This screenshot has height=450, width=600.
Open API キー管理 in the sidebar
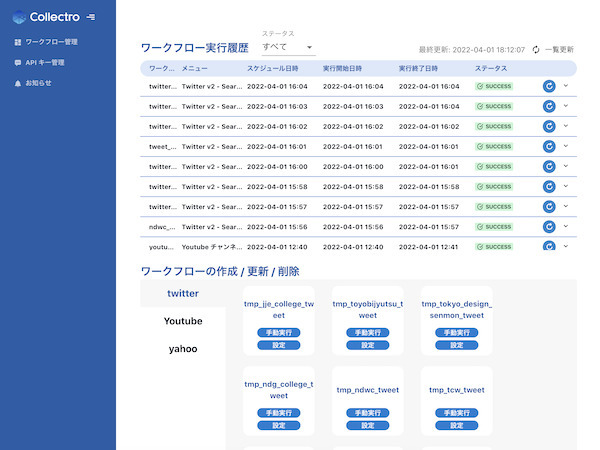pyautogui.click(x=45, y=62)
